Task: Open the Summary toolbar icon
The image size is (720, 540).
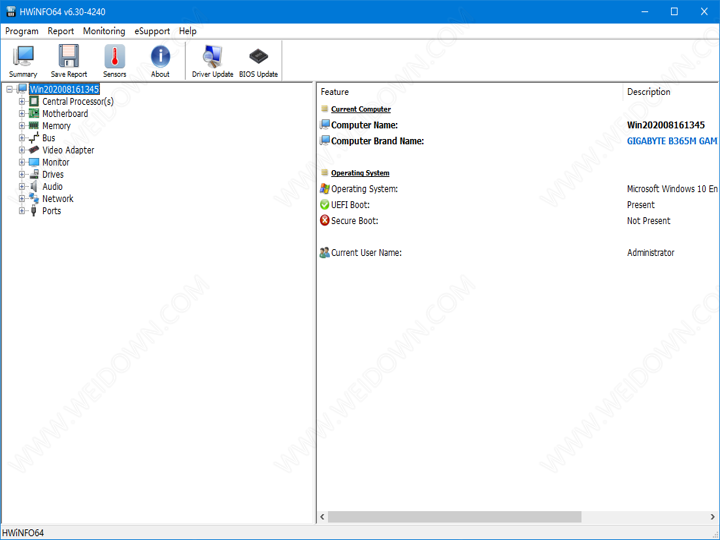Action: [22, 57]
